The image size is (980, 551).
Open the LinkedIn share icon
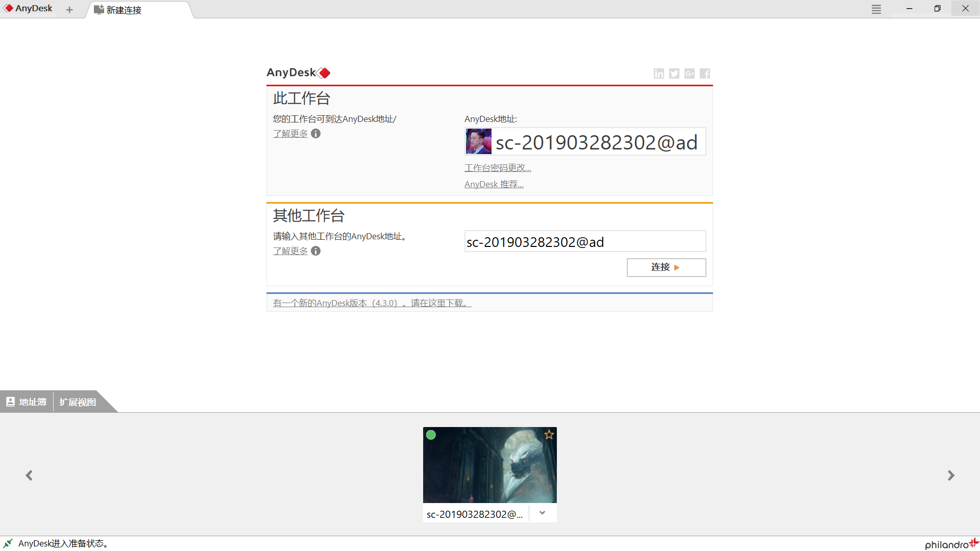coord(659,73)
